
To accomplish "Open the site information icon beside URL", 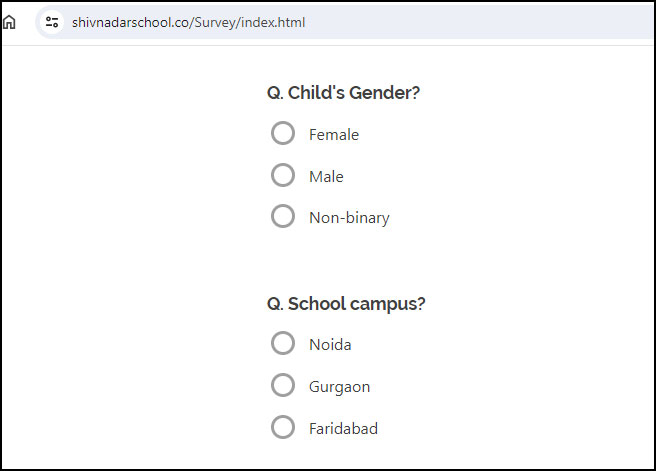I will click(52, 22).
